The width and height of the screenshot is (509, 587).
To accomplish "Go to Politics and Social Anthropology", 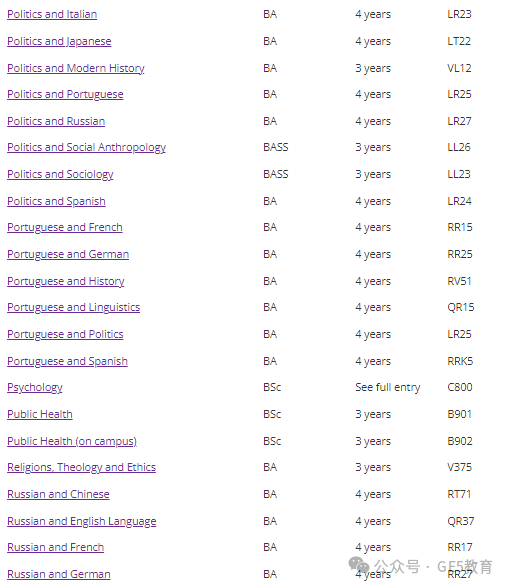I will [86, 147].
